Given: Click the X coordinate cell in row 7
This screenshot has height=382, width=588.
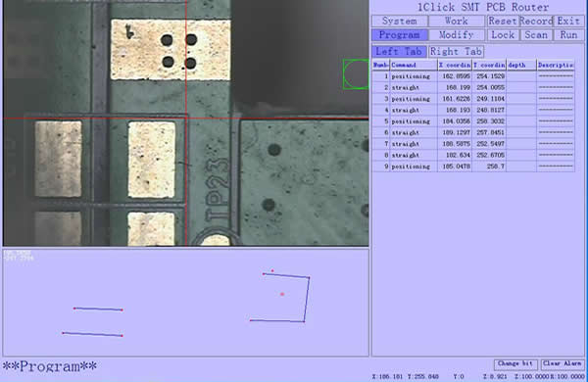Looking at the screenshot, I should [x=455, y=144].
